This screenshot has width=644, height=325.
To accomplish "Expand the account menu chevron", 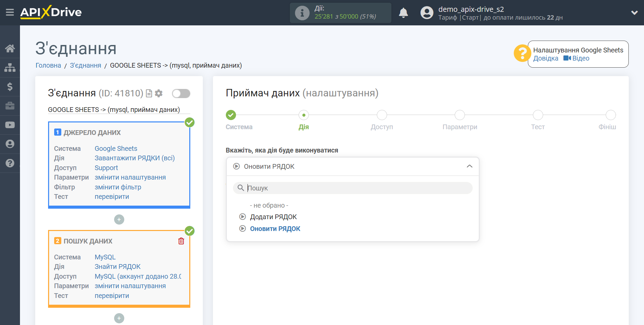I will (635, 13).
